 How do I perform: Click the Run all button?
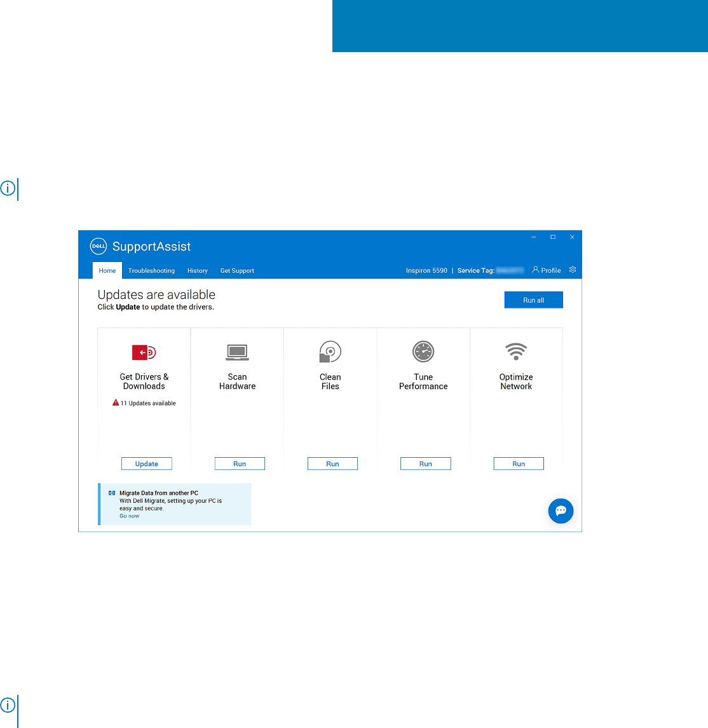tap(534, 300)
